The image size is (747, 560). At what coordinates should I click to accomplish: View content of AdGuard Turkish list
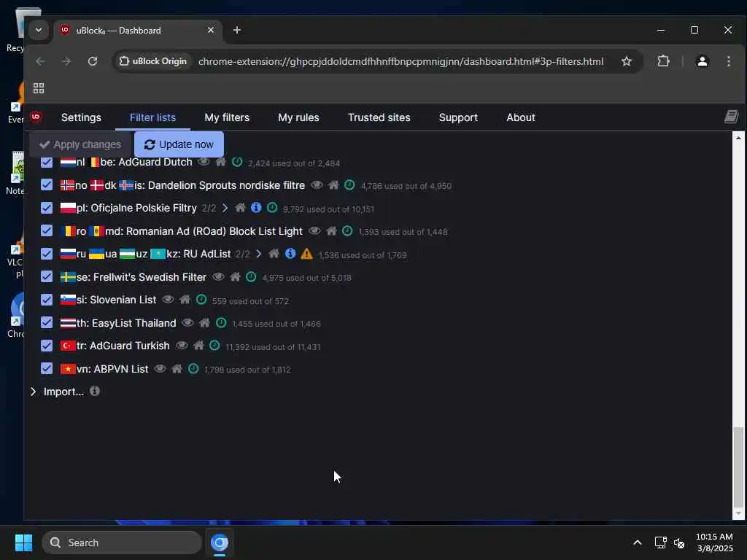(x=182, y=345)
